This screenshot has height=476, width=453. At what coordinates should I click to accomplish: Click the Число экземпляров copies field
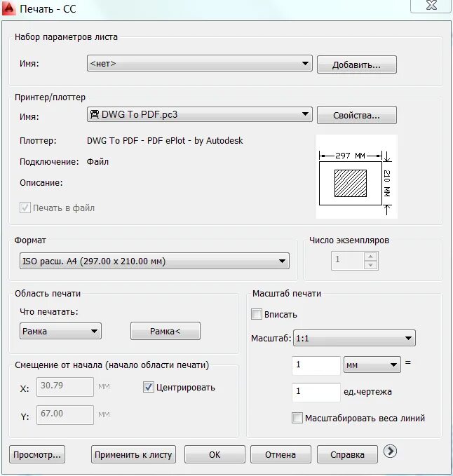point(348,261)
